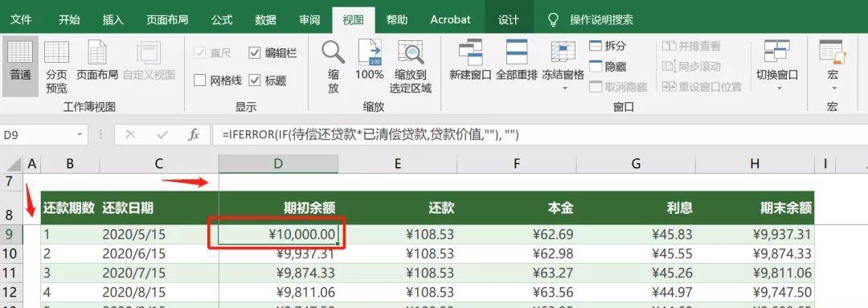
Task: Zoom to selection (缩放到选定区域)
Action: coord(410,66)
